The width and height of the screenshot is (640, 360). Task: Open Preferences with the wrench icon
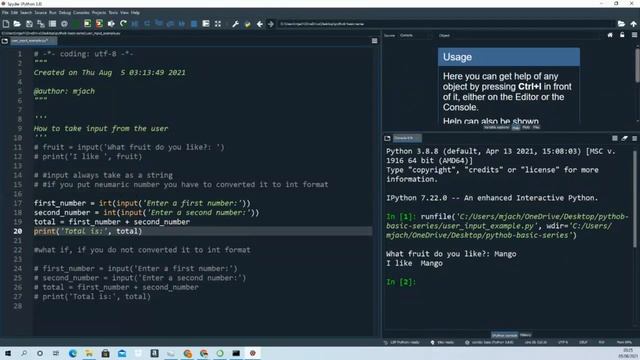(236, 24)
